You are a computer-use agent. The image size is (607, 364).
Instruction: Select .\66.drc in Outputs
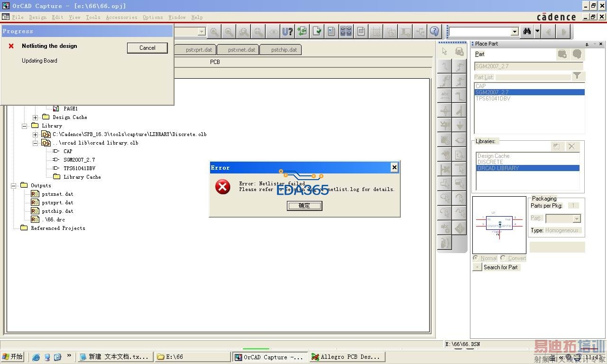tap(53, 219)
